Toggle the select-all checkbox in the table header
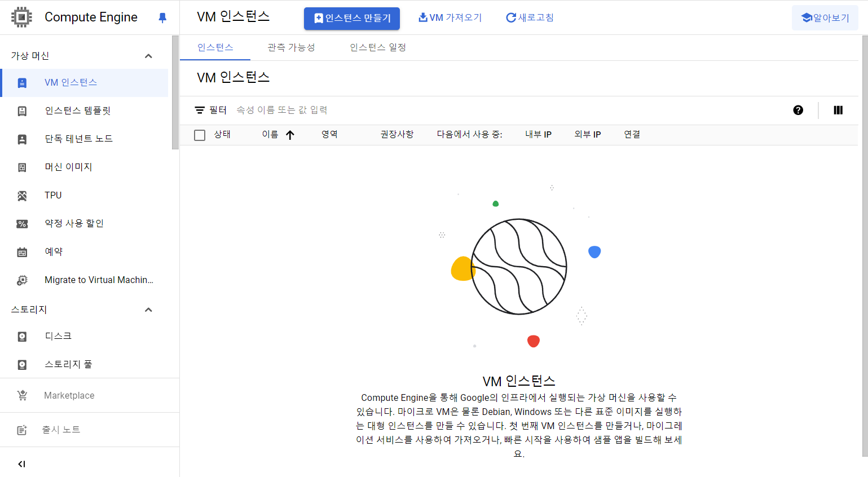 (x=200, y=135)
